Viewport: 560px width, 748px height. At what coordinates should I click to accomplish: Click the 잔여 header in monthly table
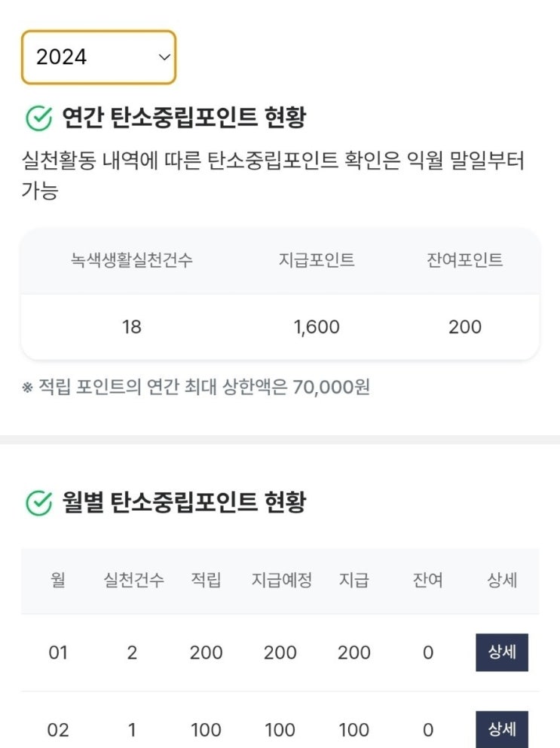click(x=427, y=581)
